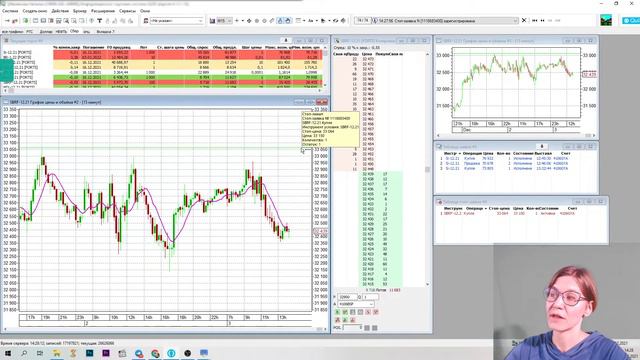The width and height of the screenshot is (640, 360).
Task: Switch to the НЕФТЬ tab
Action: click(x=61, y=31)
